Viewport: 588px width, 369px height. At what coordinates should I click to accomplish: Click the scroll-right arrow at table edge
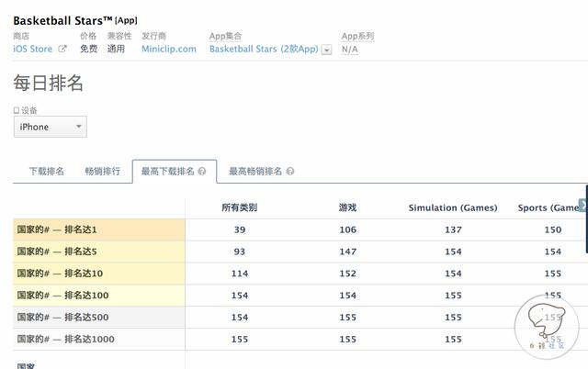582,206
